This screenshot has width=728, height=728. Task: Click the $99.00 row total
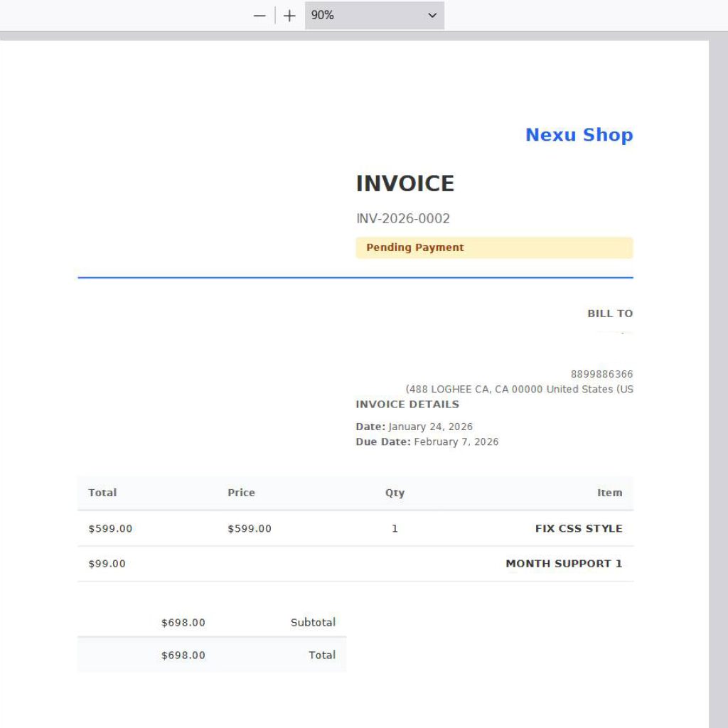click(107, 564)
